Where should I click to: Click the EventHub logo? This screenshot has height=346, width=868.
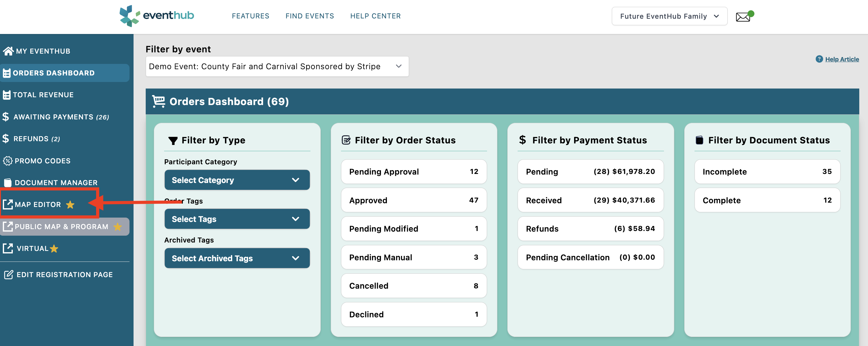point(156,16)
